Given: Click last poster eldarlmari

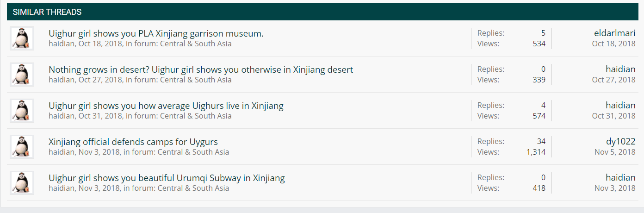Looking at the screenshot, I should [614, 33].
